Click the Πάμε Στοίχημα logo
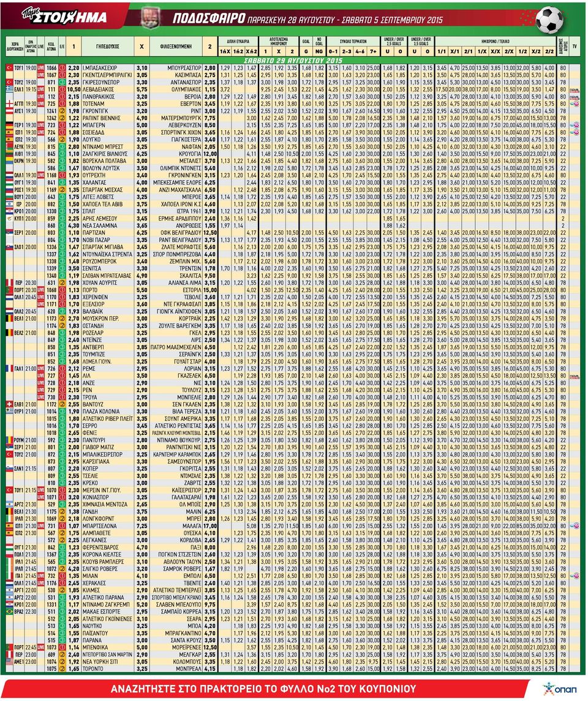The height and width of the screenshot is (701, 588). click(x=66, y=17)
